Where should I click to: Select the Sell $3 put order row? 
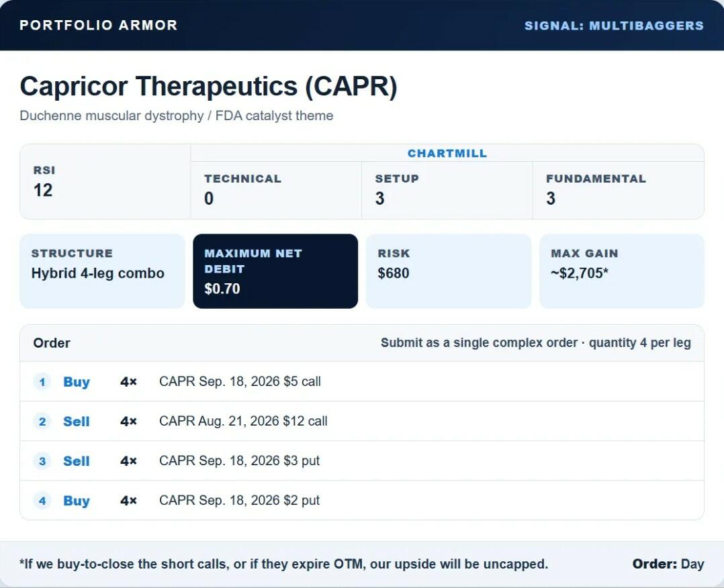point(362,461)
